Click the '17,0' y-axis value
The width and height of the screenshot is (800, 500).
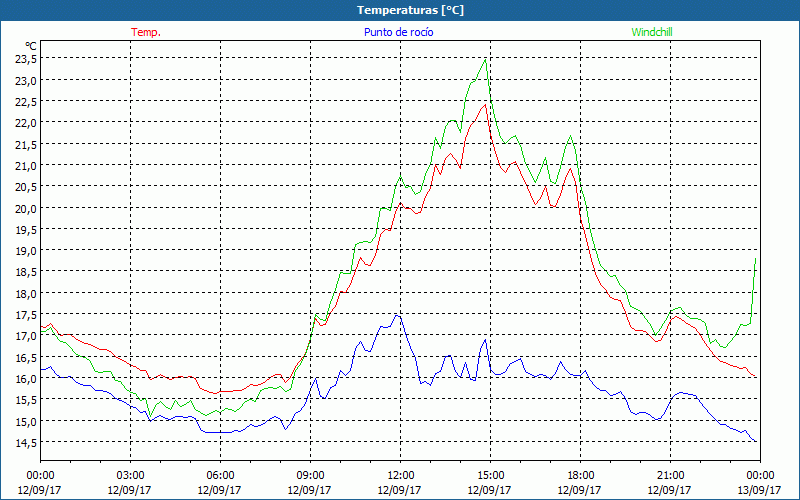(26, 336)
